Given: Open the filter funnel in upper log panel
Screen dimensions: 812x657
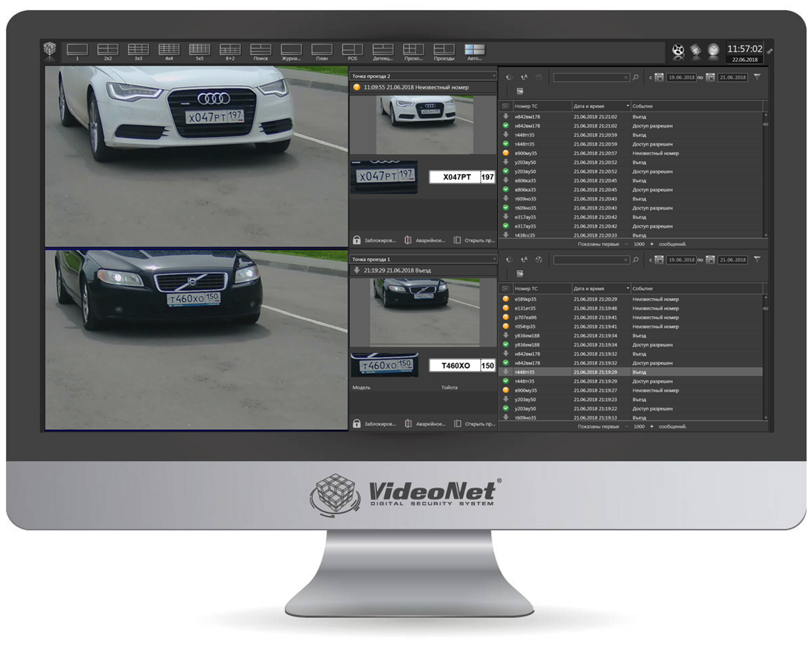Looking at the screenshot, I should coord(757,77).
